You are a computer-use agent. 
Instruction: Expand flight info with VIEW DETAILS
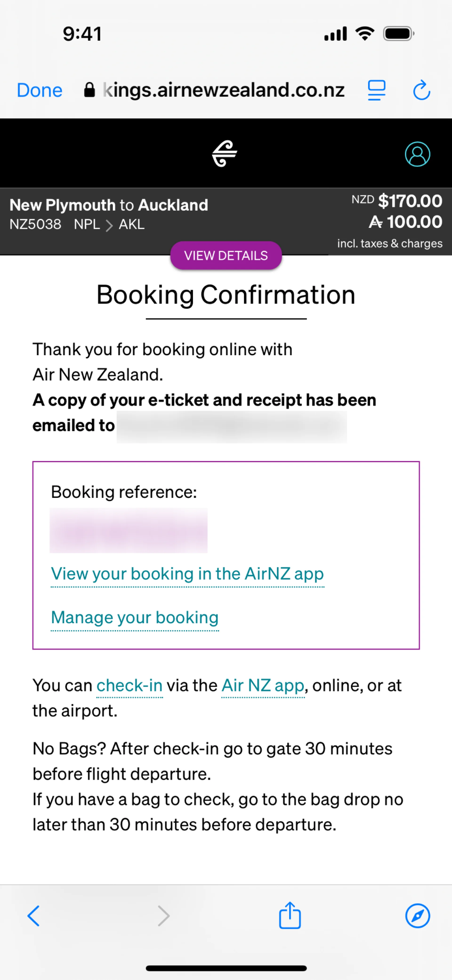[226, 256]
